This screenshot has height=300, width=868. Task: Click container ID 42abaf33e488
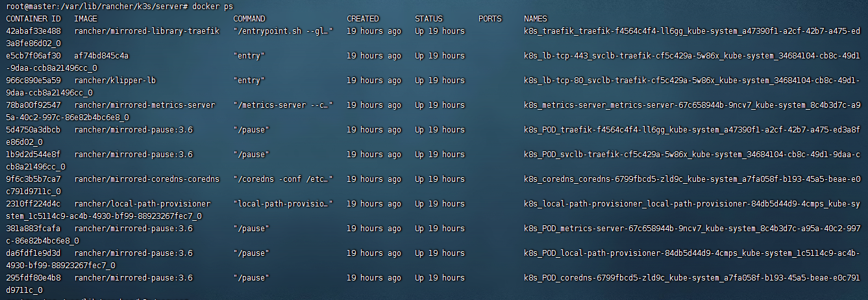click(x=33, y=31)
